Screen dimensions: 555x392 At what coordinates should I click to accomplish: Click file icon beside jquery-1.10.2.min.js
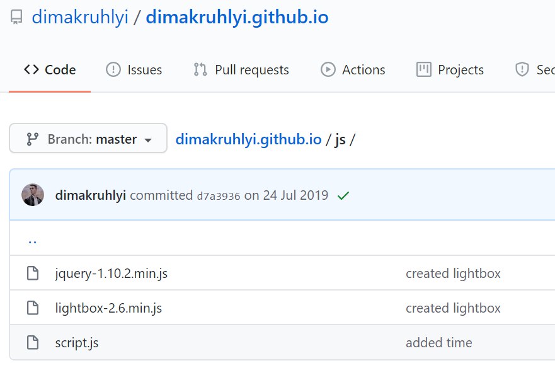33,273
